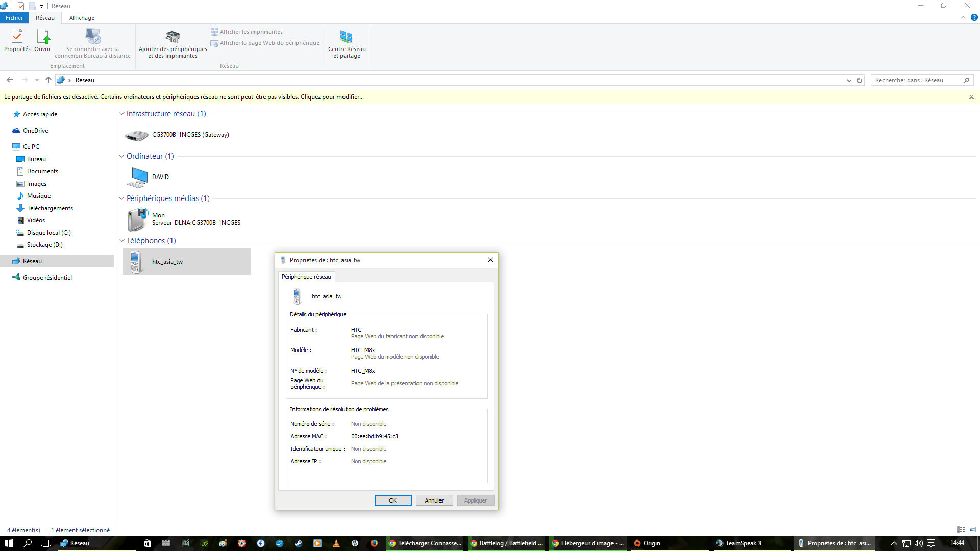Click the refresh button beside address bar

(x=860, y=80)
